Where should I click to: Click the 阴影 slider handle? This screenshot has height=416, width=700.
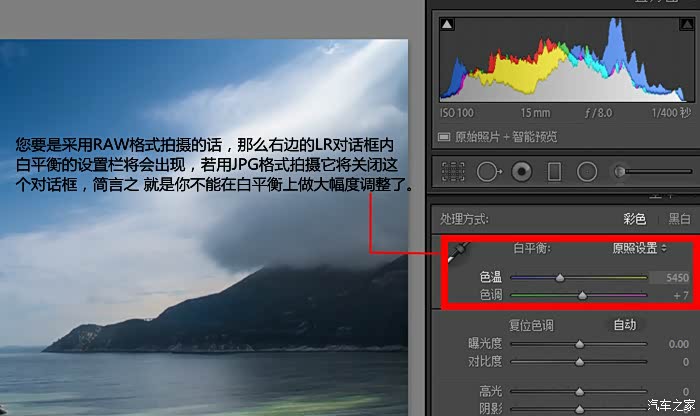pyautogui.click(x=579, y=409)
